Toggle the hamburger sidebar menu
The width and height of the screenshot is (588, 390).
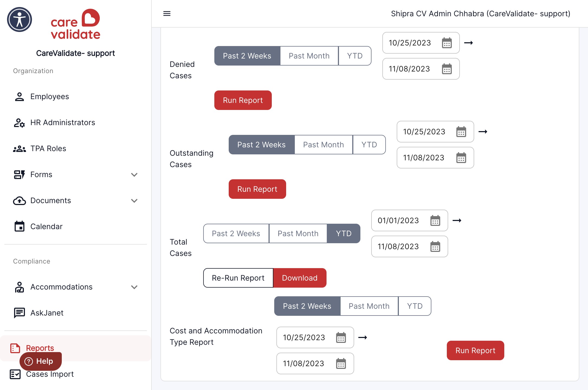point(167,14)
